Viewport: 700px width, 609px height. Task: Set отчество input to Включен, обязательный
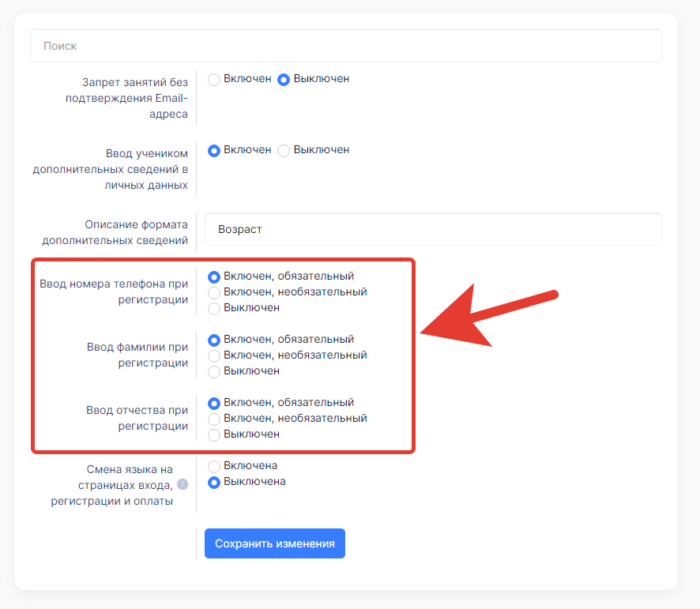214,403
